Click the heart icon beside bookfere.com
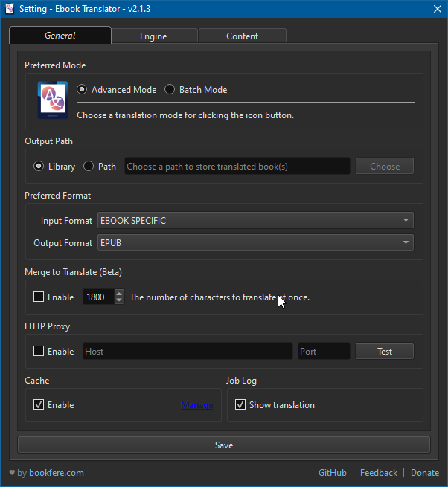448x487 pixels. (x=12, y=472)
